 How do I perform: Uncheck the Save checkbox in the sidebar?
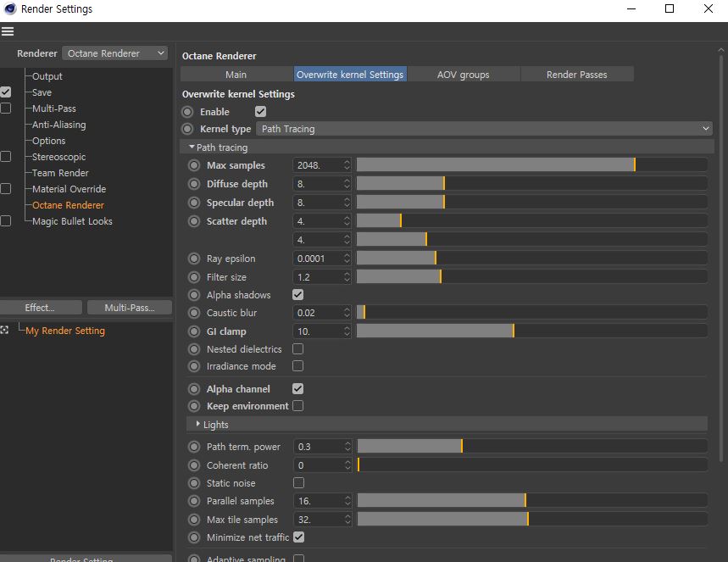pos(6,92)
